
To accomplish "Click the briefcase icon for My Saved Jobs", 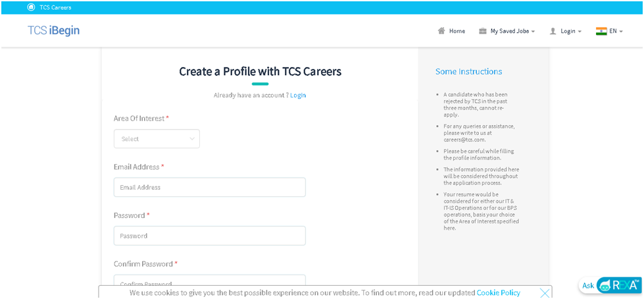I will pos(483,31).
